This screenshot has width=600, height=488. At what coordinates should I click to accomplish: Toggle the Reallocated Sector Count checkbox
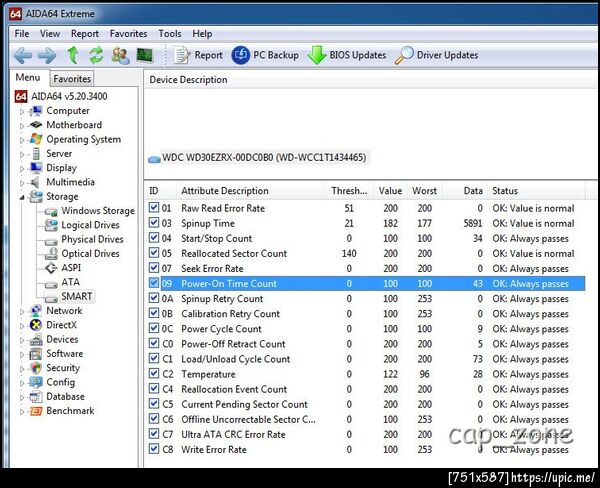tap(154, 253)
